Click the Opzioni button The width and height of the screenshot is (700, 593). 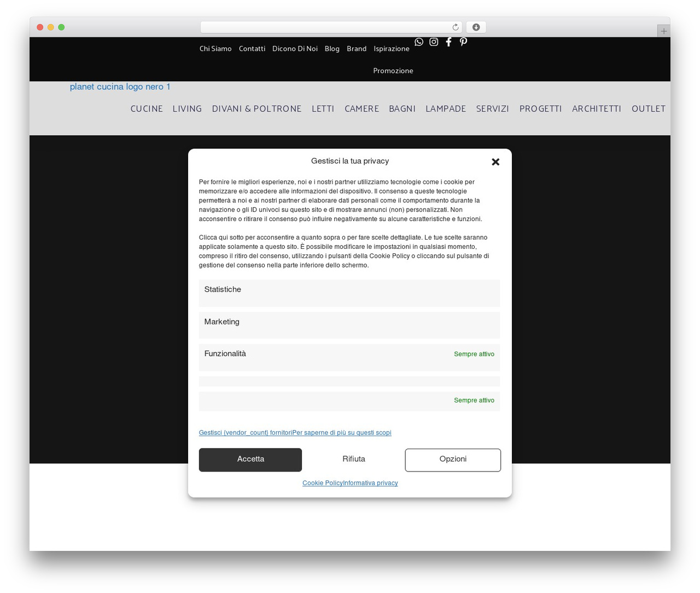point(453,460)
